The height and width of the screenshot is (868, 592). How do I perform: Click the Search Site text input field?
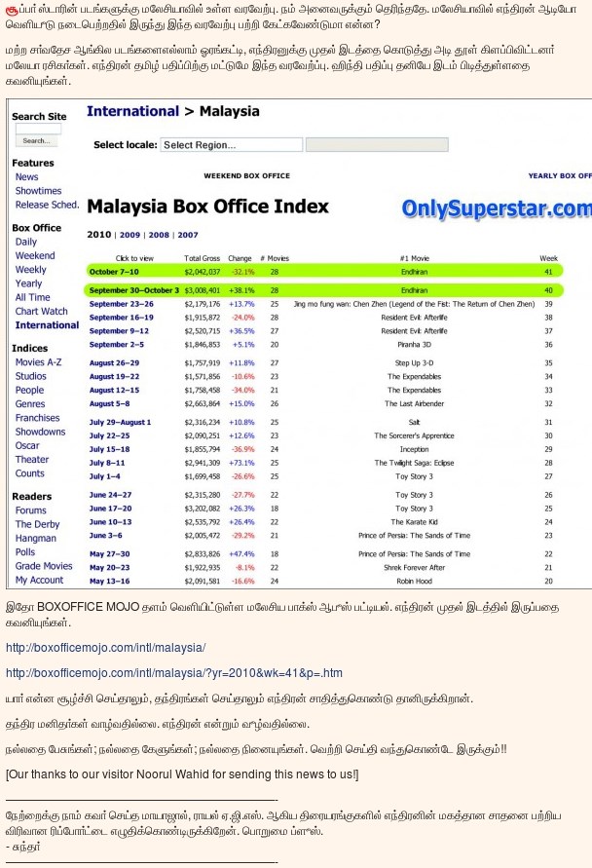[38, 129]
